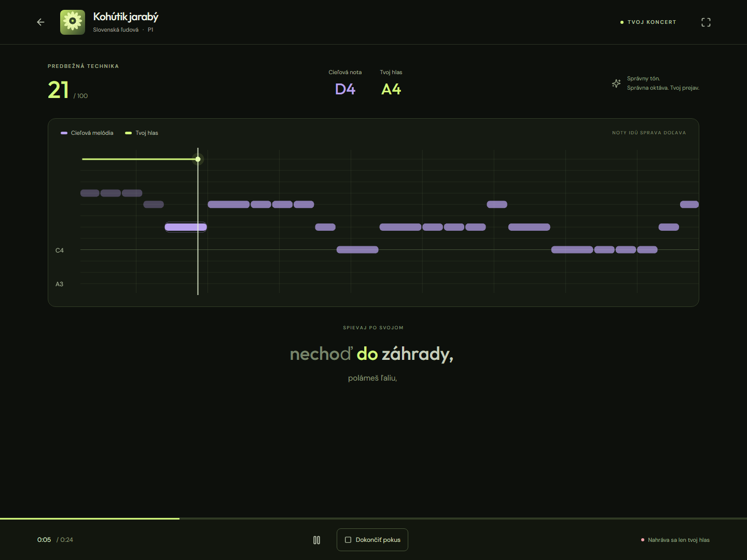Image resolution: width=747 pixels, height=560 pixels.
Task: Click the PREDBEŽNÁ TECHNIKA heading
Action: (x=83, y=66)
